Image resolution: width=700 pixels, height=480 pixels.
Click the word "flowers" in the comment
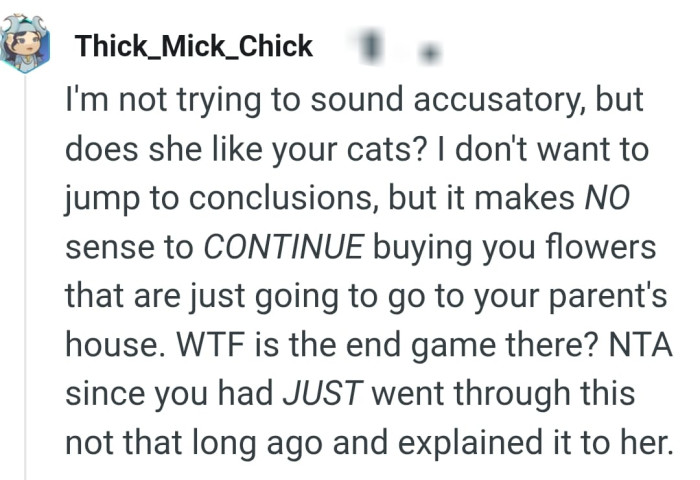[591, 248]
